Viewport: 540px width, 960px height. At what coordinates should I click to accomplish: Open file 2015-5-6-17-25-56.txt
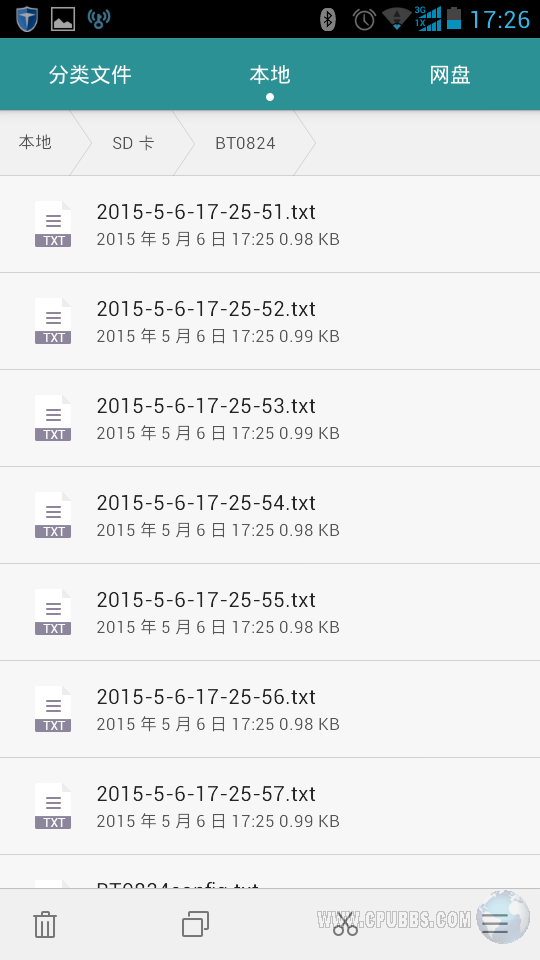pyautogui.click(x=270, y=709)
